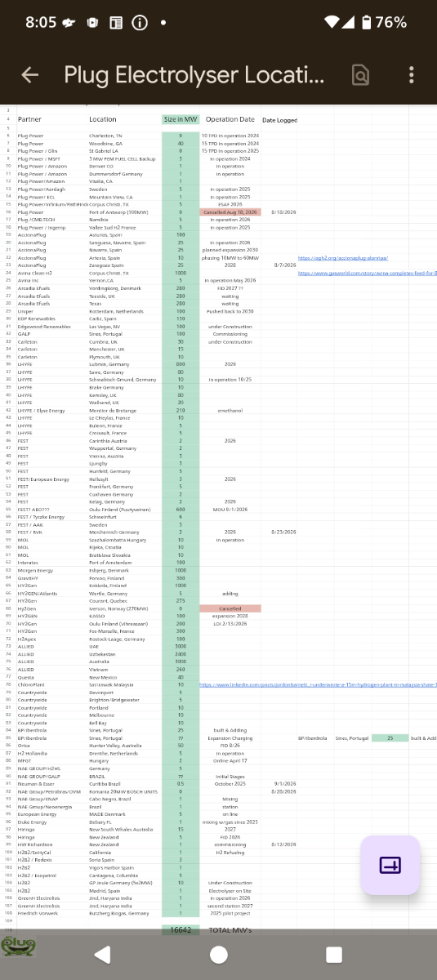Select the red Cancelled Aug 18, 2026 cell

230,212
